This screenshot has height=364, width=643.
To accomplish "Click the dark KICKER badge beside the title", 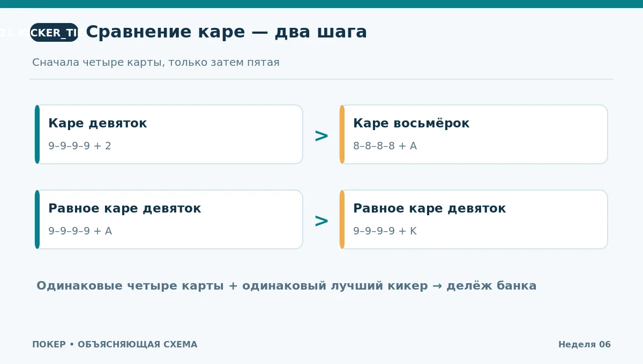I will click(x=54, y=33).
